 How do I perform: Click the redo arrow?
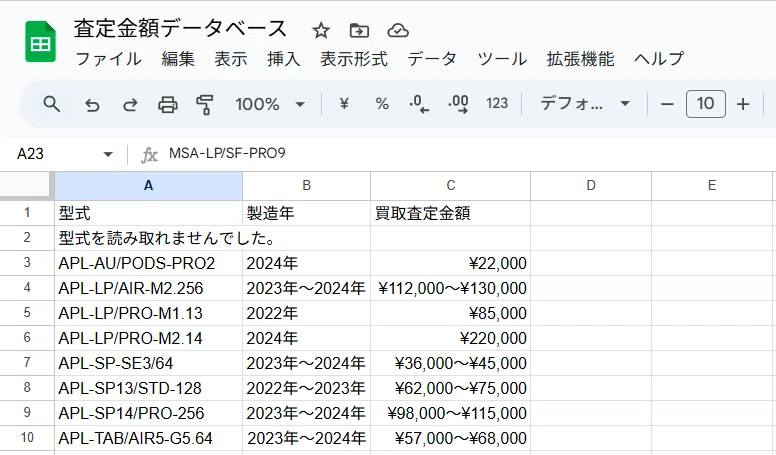pyautogui.click(x=130, y=104)
